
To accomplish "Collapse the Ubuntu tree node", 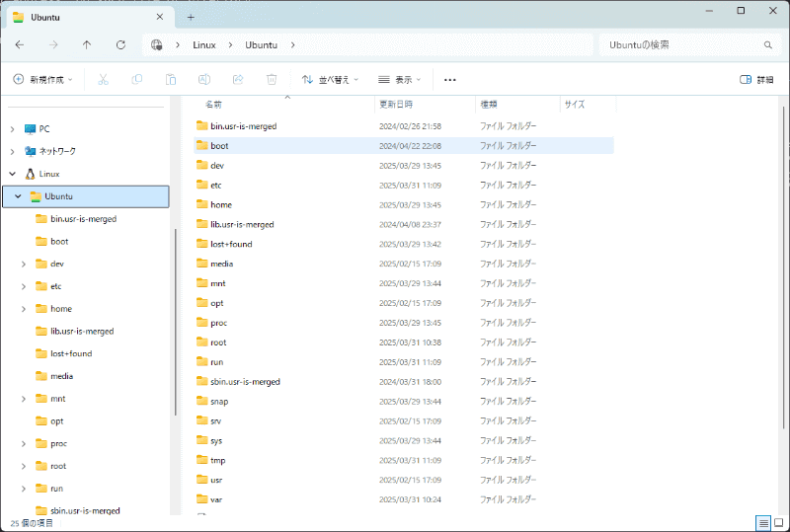I will 18,196.
